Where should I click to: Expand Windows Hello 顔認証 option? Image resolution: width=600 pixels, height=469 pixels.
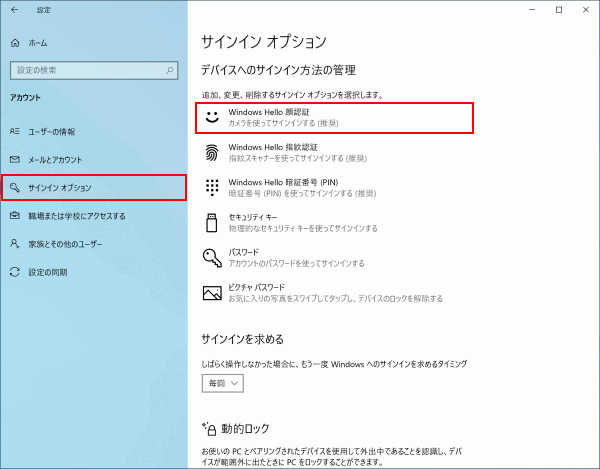point(334,118)
